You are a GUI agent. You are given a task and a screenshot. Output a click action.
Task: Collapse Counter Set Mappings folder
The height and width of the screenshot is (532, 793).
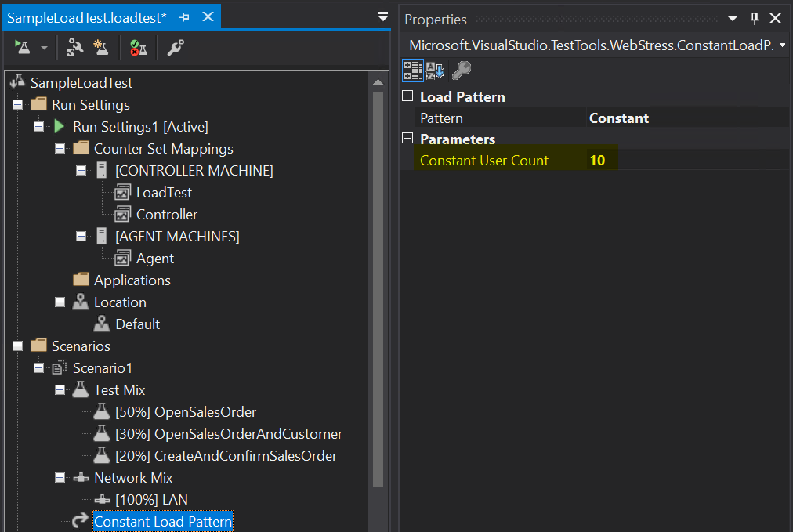tap(60, 149)
